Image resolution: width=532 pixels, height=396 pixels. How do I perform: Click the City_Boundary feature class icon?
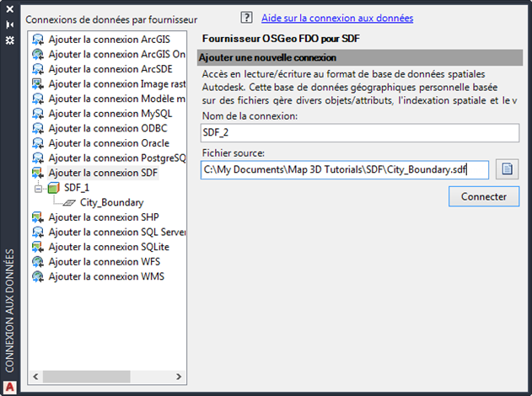70,202
